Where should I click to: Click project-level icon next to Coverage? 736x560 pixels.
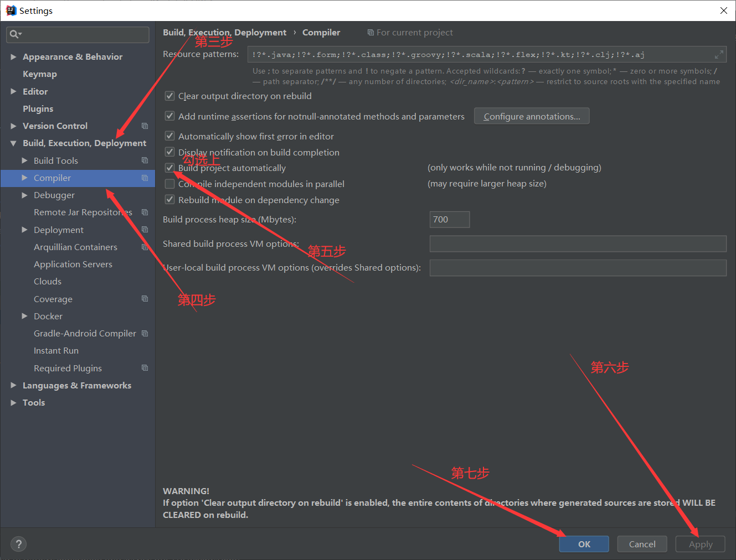[x=145, y=299]
